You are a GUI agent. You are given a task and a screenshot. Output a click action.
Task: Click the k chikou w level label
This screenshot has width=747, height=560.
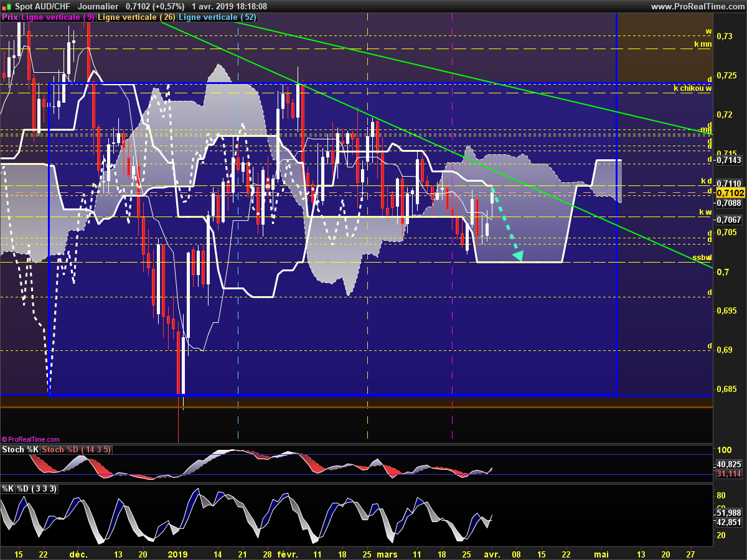[692, 88]
